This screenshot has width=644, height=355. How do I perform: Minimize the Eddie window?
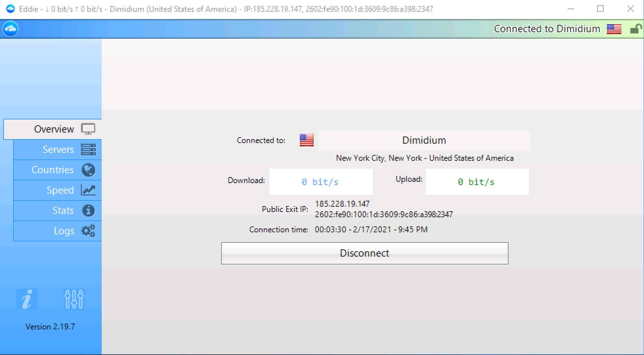tap(571, 9)
